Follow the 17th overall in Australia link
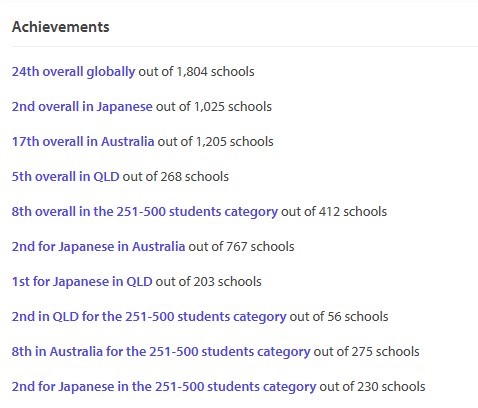This screenshot has width=478, height=408. (83, 142)
